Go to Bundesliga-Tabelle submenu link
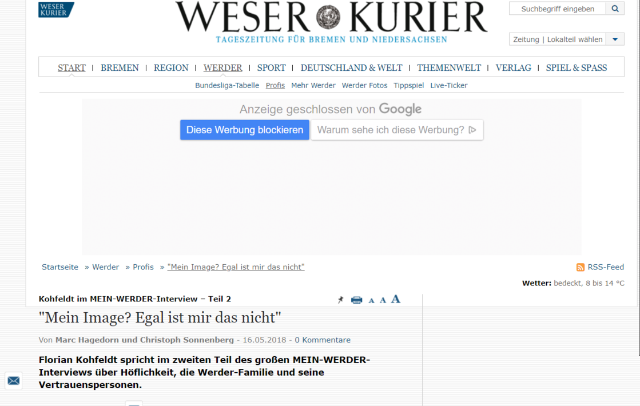 [x=227, y=85]
